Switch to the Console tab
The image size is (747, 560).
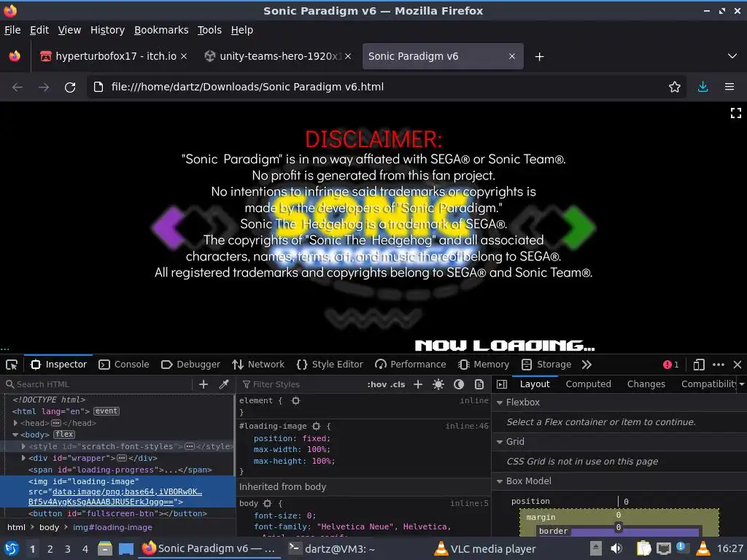click(x=124, y=365)
